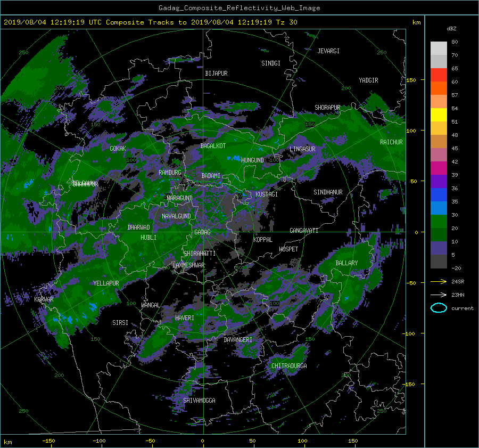Click the YADGIR city label
Screen dimensions: 479x448
[368, 80]
